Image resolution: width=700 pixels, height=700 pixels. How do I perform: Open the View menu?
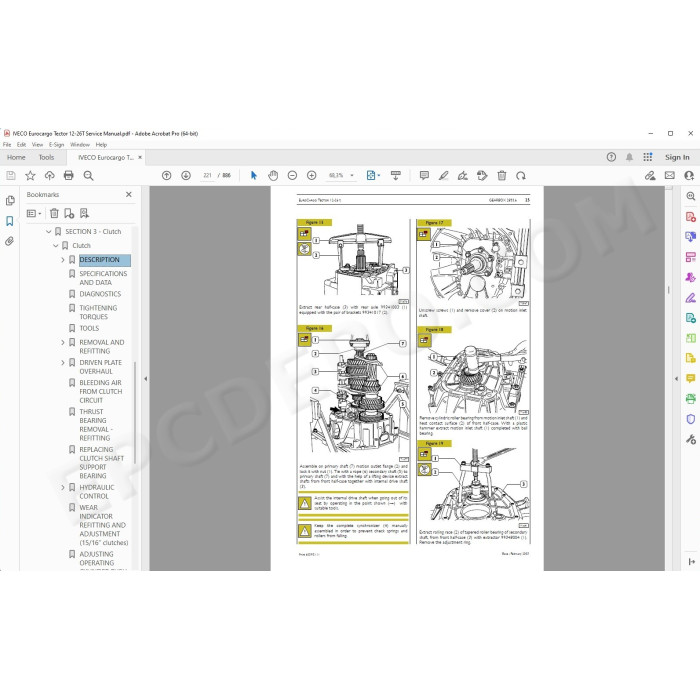(38, 145)
